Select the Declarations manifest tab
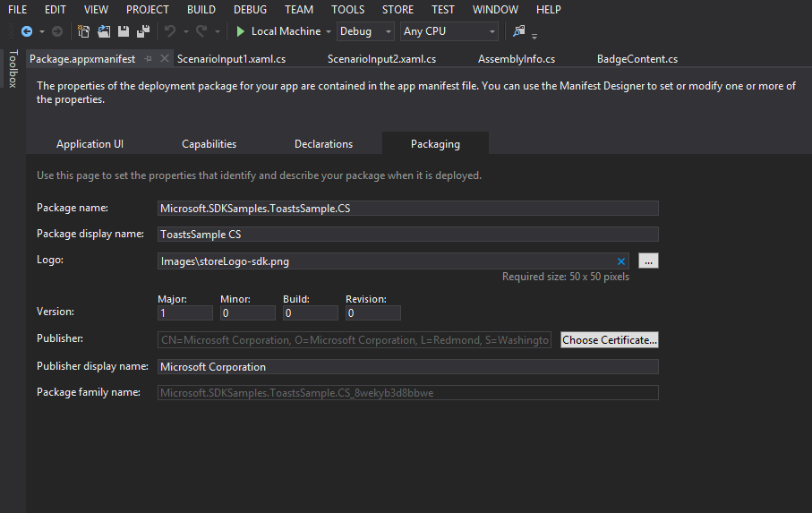Screen dimensions: 812x513 324,144
